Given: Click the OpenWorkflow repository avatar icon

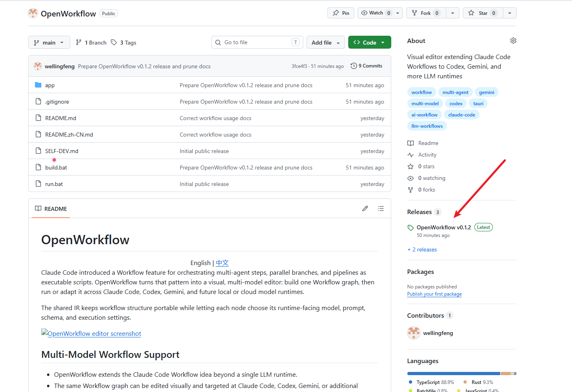Looking at the screenshot, I should 33,13.
